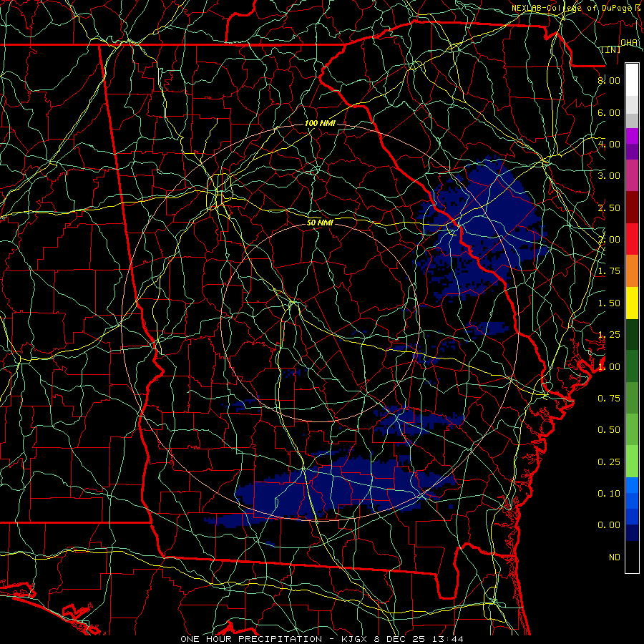This screenshot has width=644, height=644.
Task: Click the "0.10" legend value
Action: click(609, 494)
